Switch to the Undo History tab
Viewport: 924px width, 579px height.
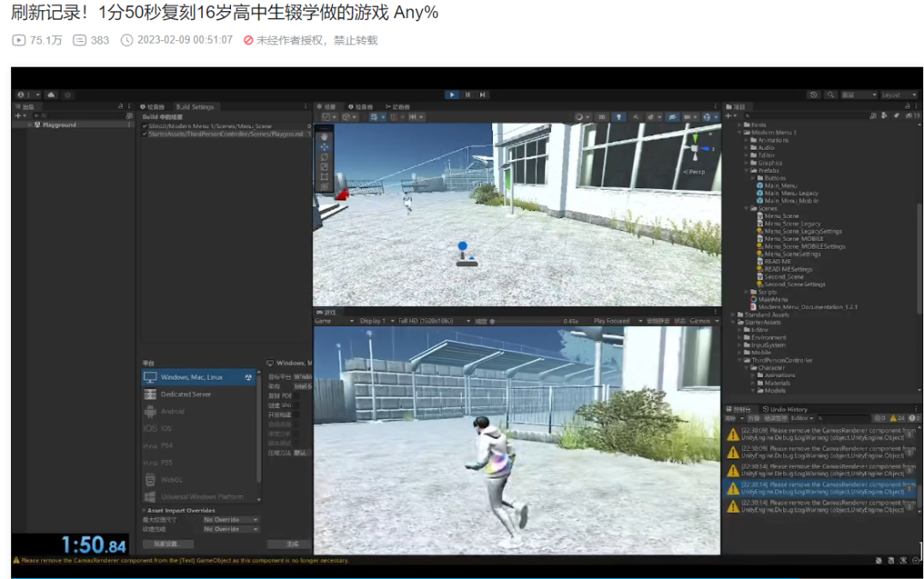[785, 410]
